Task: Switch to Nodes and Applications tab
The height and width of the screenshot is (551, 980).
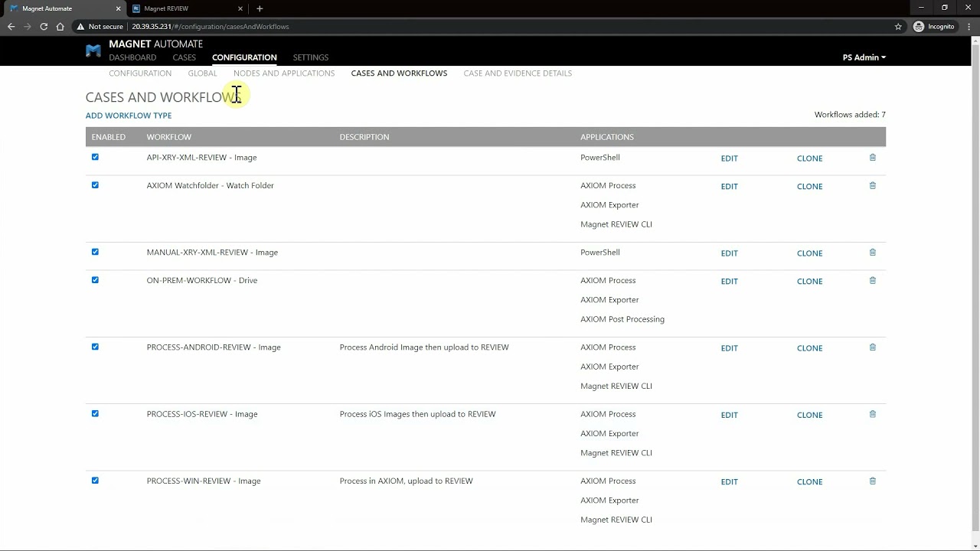Action: click(284, 73)
